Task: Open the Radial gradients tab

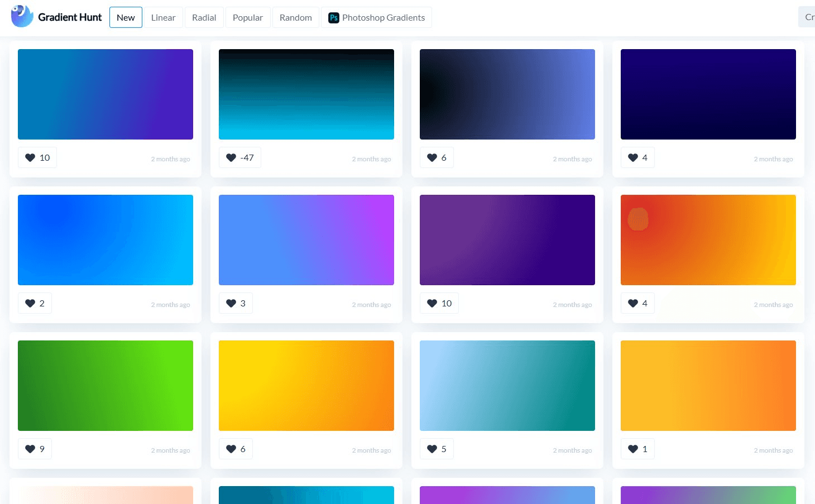Action: coord(204,17)
